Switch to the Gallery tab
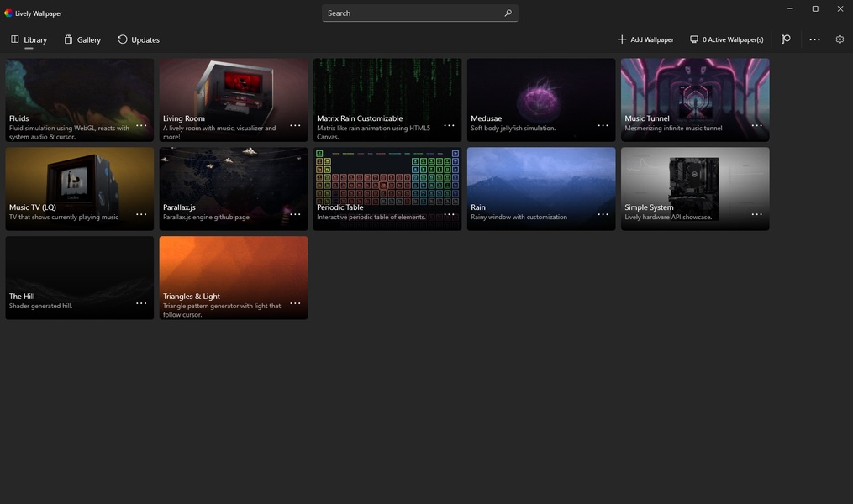 tap(82, 39)
